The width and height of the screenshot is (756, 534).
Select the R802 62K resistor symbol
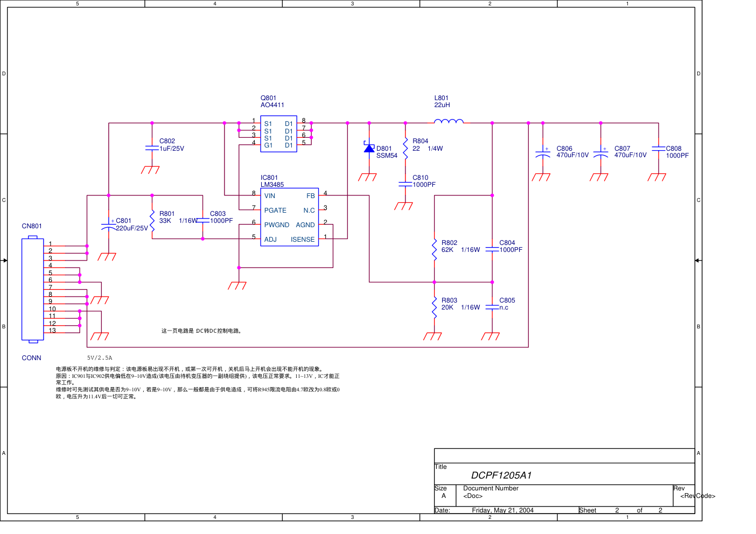click(x=435, y=250)
